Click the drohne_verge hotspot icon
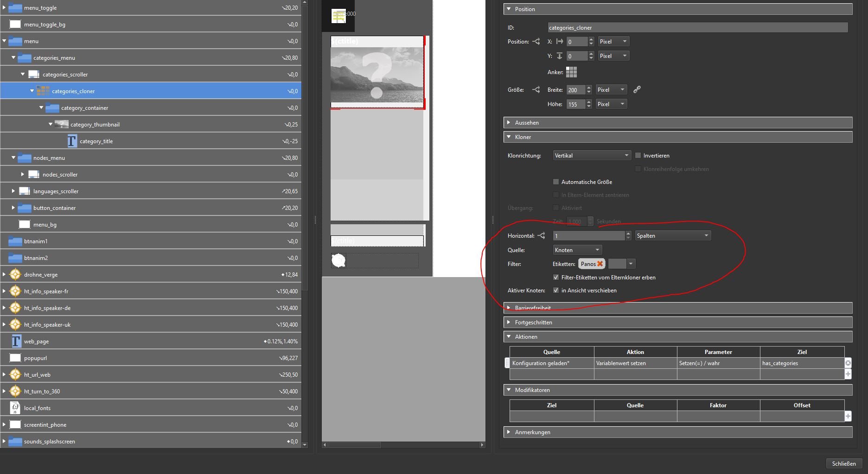868x474 pixels. point(15,274)
